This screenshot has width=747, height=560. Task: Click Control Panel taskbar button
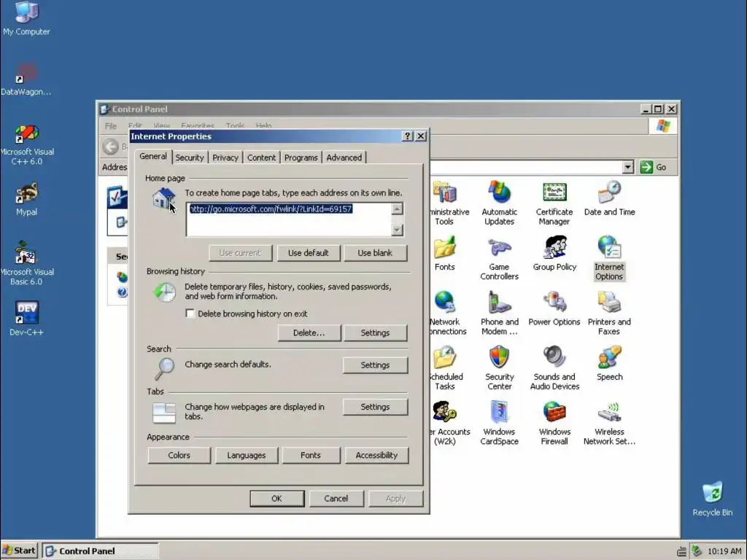100,551
